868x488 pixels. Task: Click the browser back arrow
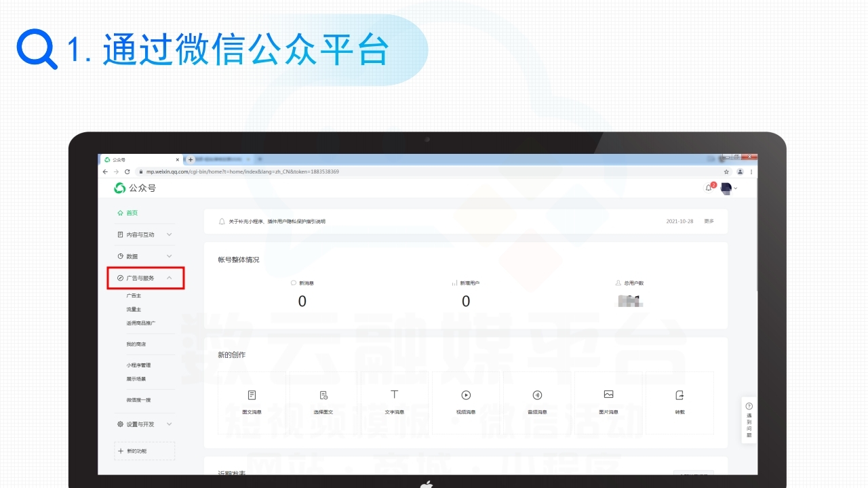click(x=105, y=171)
